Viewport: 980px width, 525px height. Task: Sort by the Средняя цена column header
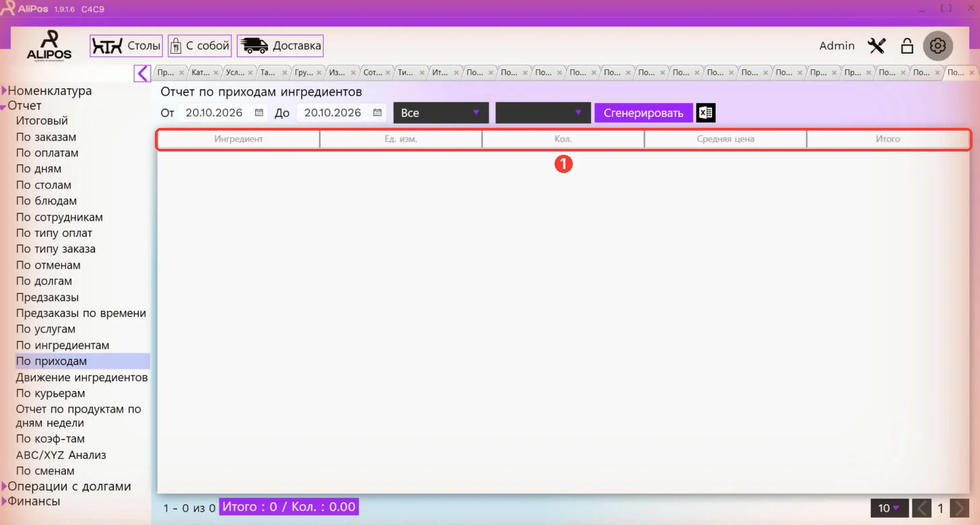pyautogui.click(x=726, y=139)
